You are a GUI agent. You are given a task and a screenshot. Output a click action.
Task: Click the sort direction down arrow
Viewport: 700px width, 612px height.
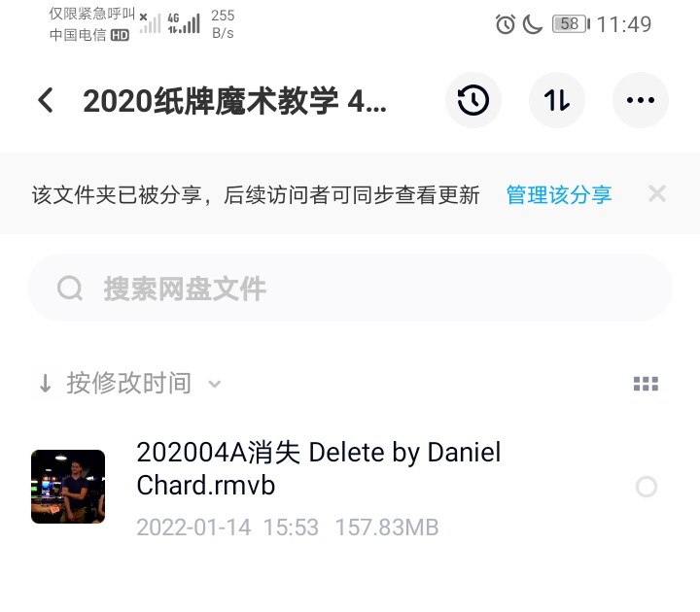(x=45, y=384)
